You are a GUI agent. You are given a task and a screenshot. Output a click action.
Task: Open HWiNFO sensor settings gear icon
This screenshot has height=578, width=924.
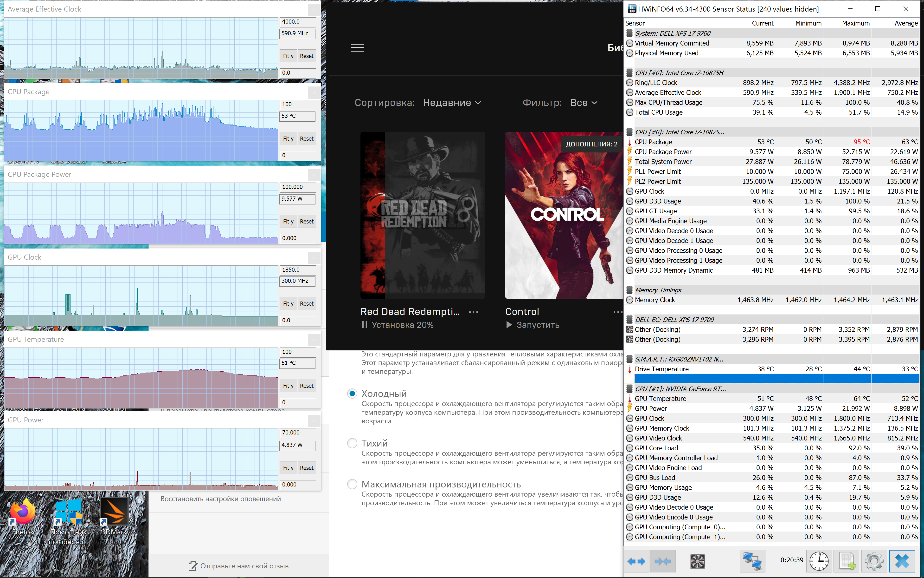tap(874, 561)
